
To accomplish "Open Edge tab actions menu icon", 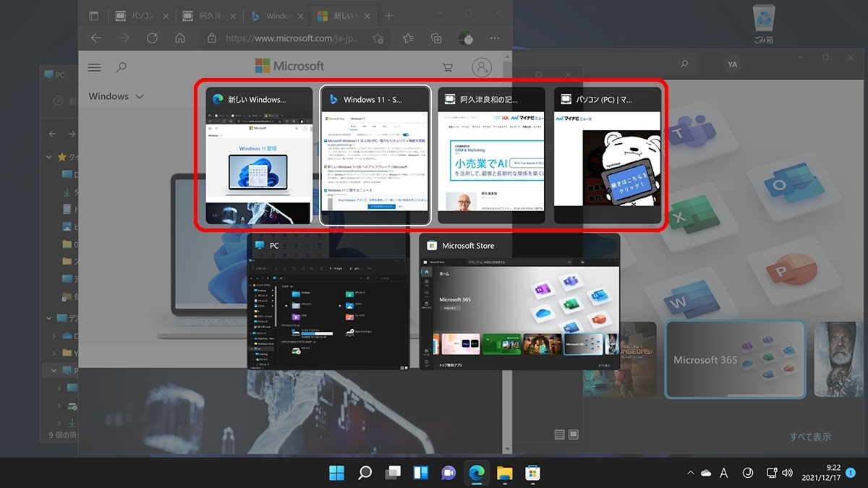I will point(94,15).
